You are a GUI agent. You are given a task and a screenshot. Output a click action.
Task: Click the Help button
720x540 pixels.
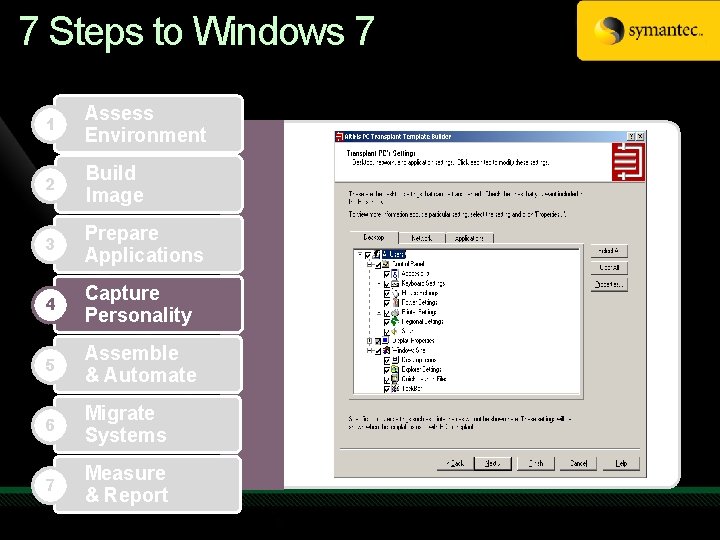pyautogui.click(x=621, y=463)
